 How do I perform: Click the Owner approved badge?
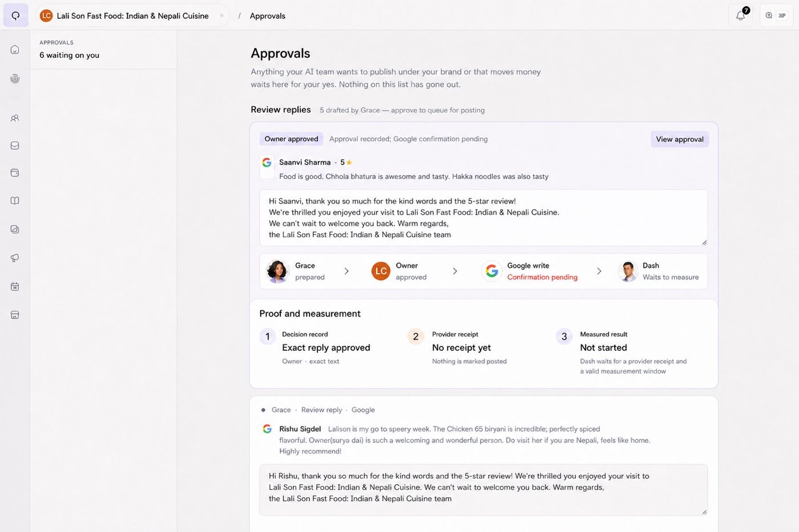291,139
